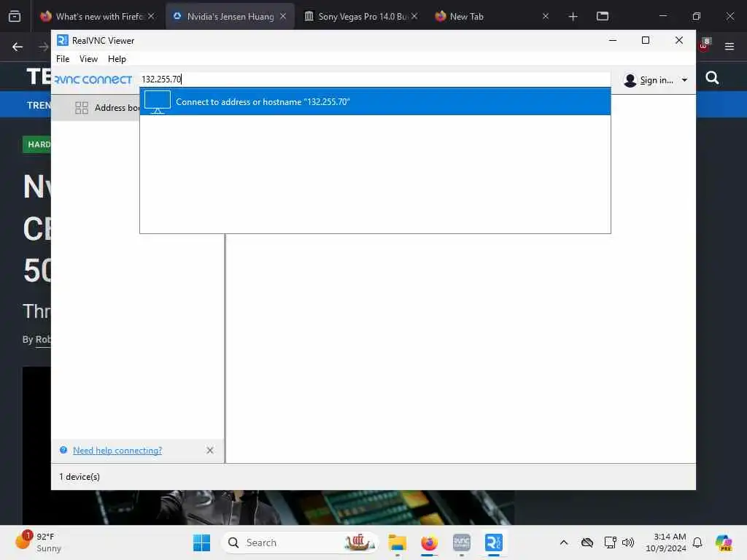Click the article author link in Firefox

point(43,340)
